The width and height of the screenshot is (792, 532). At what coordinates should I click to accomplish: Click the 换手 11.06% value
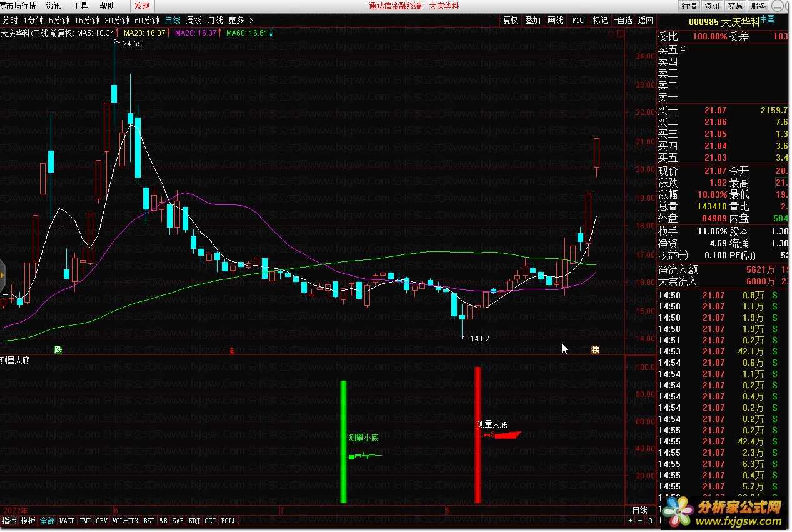[x=712, y=231]
